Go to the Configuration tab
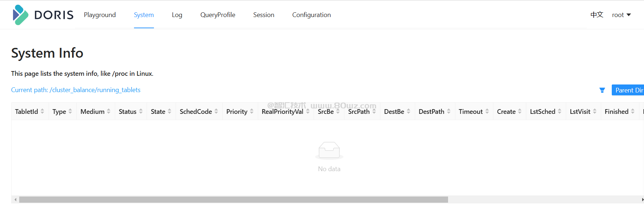The height and width of the screenshot is (223, 644). [311, 15]
